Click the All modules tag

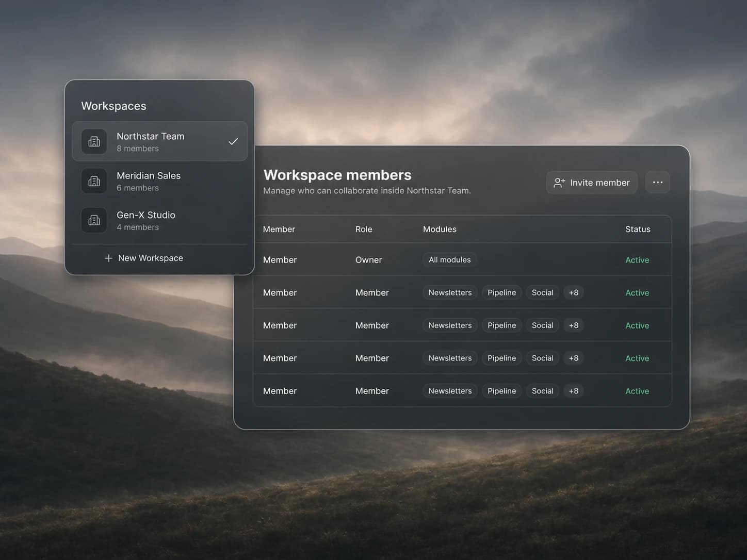click(450, 260)
